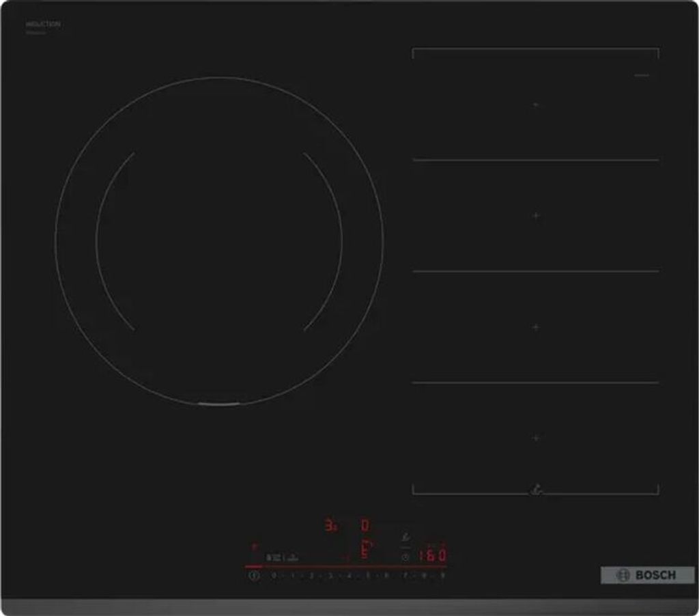Choose power level 9 on the scale
Image resolution: width=699 pixels, height=616 pixels.
tap(442, 576)
